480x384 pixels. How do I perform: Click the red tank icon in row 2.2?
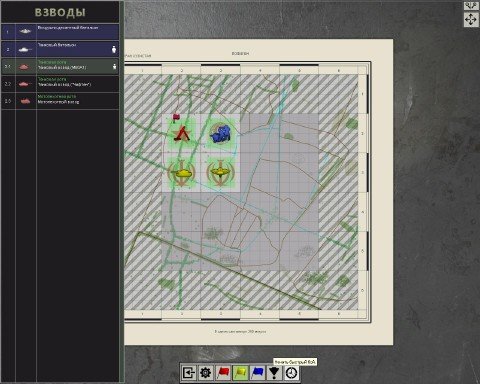pyautogui.click(x=25, y=84)
